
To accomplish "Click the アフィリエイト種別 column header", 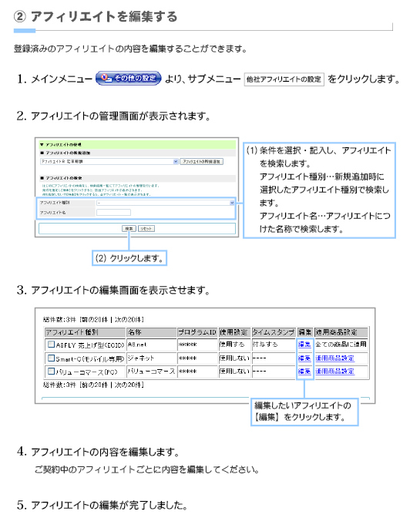I will coord(85,332).
